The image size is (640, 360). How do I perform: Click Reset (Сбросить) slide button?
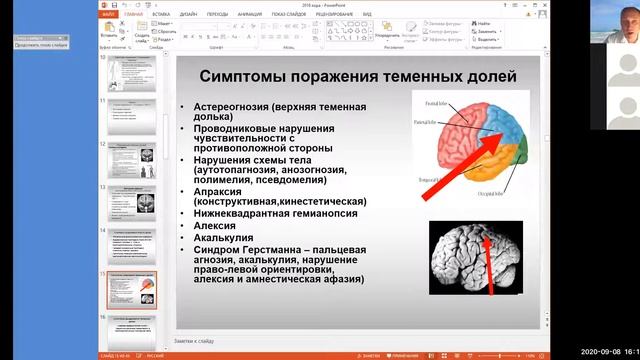164,31
